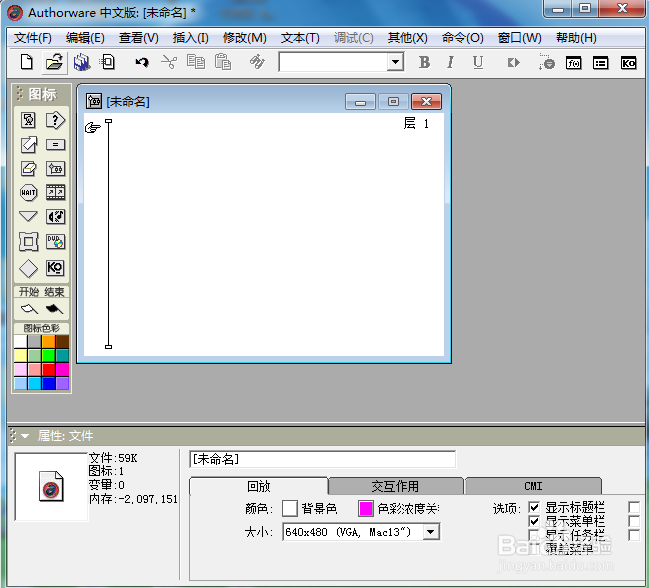Select the Calculation icon in palette
The width and height of the screenshot is (649, 588).
[55, 144]
